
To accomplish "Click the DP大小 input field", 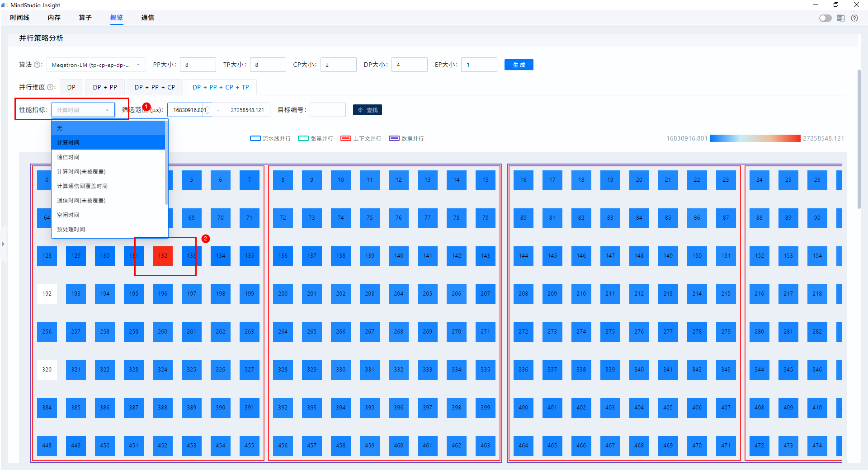I will pos(409,65).
